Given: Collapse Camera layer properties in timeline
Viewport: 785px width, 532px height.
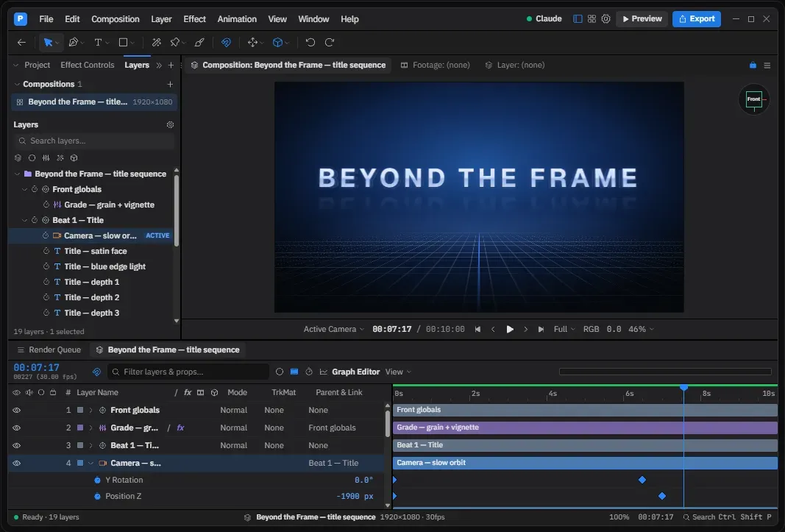Looking at the screenshot, I should (90, 464).
